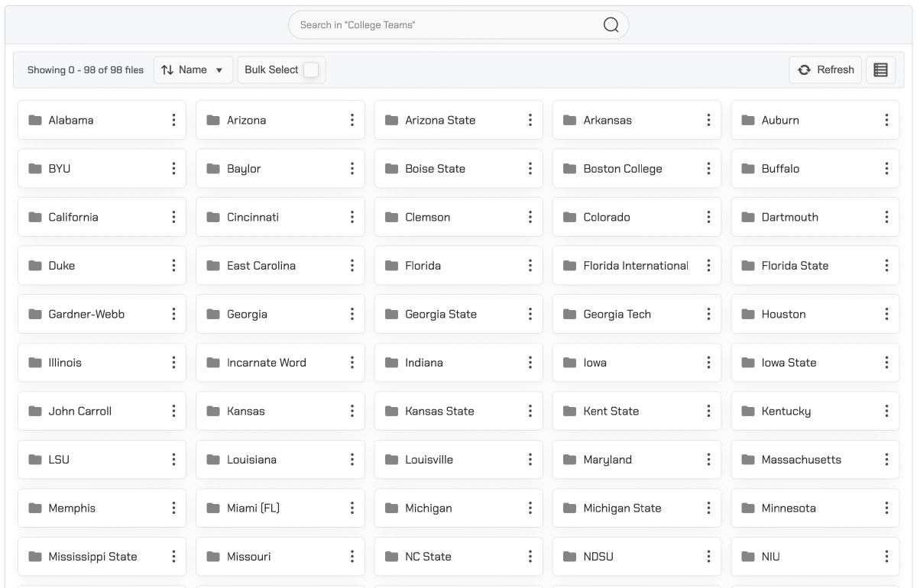Viewport: 917px width, 588px height.
Task: Open the kebab menu for Louisville
Action: (x=530, y=460)
